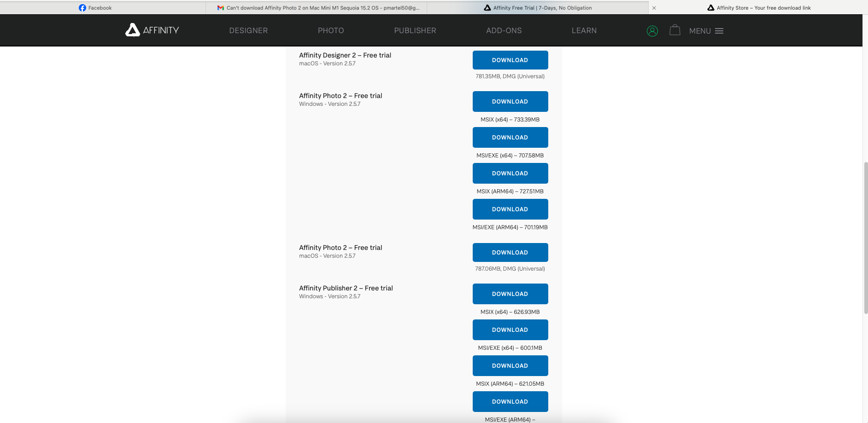Click 'MSI/EXE (x64) – 600.1MB' label
Image resolution: width=868 pixels, height=423 pixels.
[x=510, y=348]
